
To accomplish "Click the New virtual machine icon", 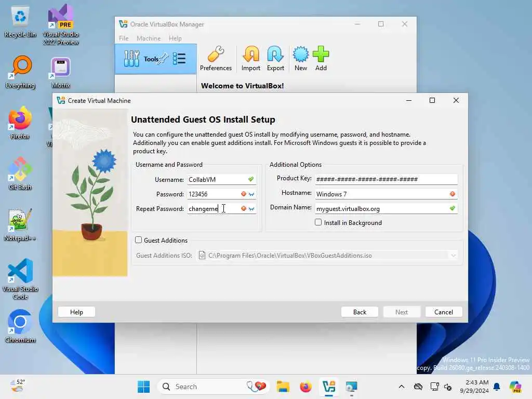I will coord(301,59).
